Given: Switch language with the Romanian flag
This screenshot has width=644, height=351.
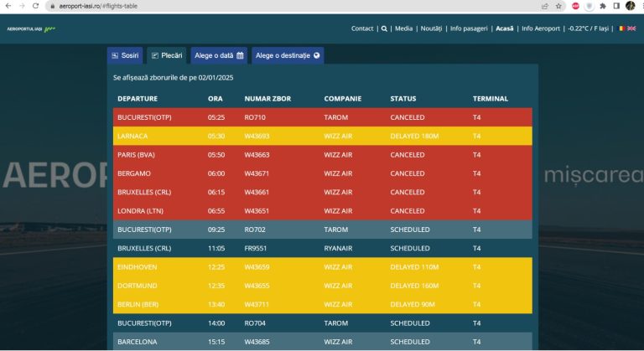Looking at the screenshot, I should click(622, 28).
